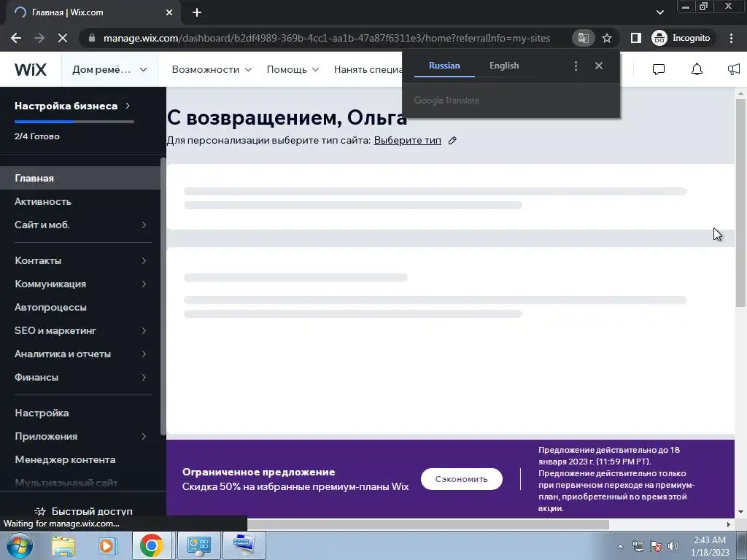Open the Chrome tab search dropdown arrow

coord(659,12)
